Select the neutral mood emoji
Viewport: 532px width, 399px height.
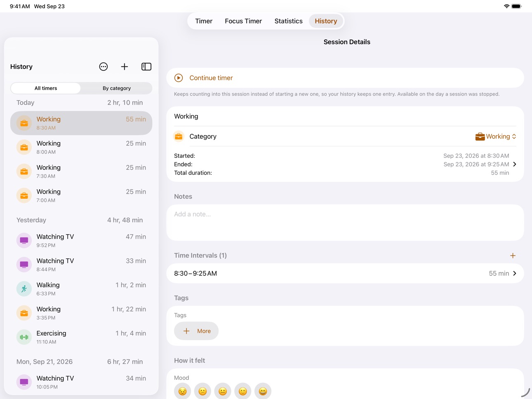(x=223, y=391)
